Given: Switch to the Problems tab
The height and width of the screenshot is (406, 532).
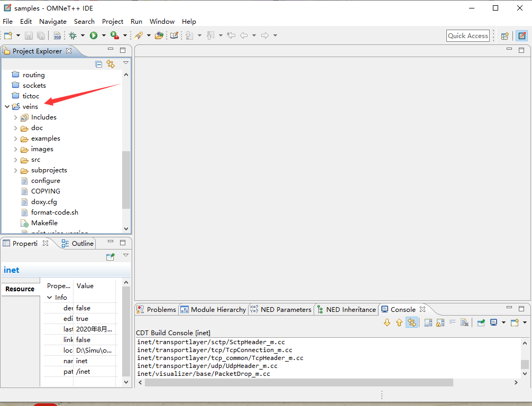Looking at the screenshot, I should tap(157, 309).
